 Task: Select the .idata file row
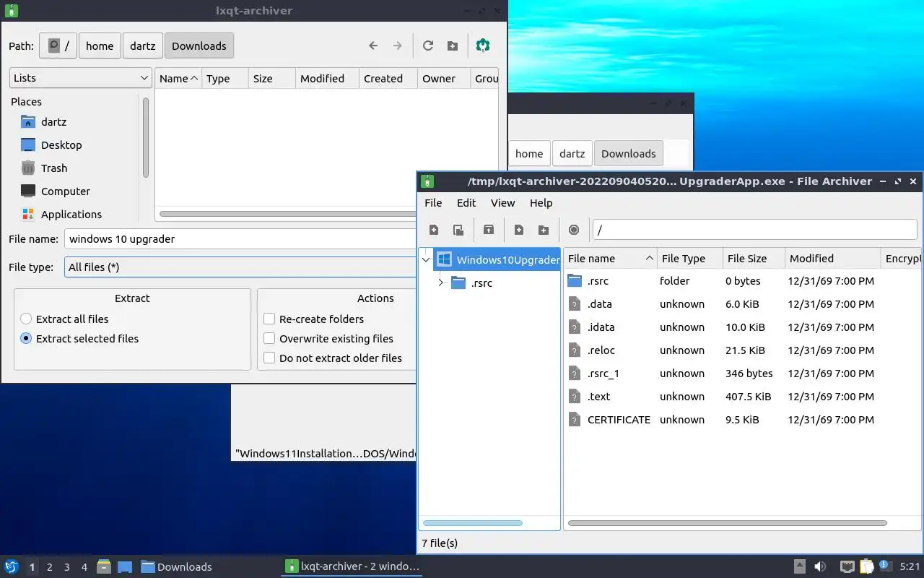(744, 327)
